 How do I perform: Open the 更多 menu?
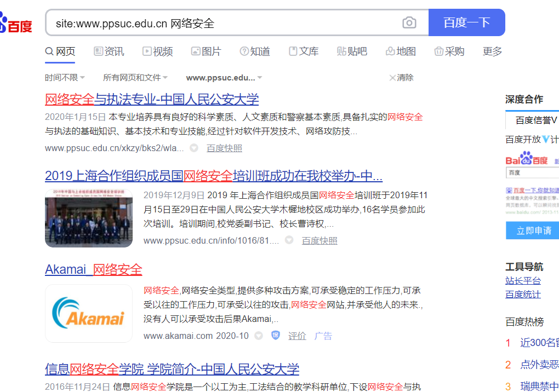pyautogui.click(x=492, y=51)
